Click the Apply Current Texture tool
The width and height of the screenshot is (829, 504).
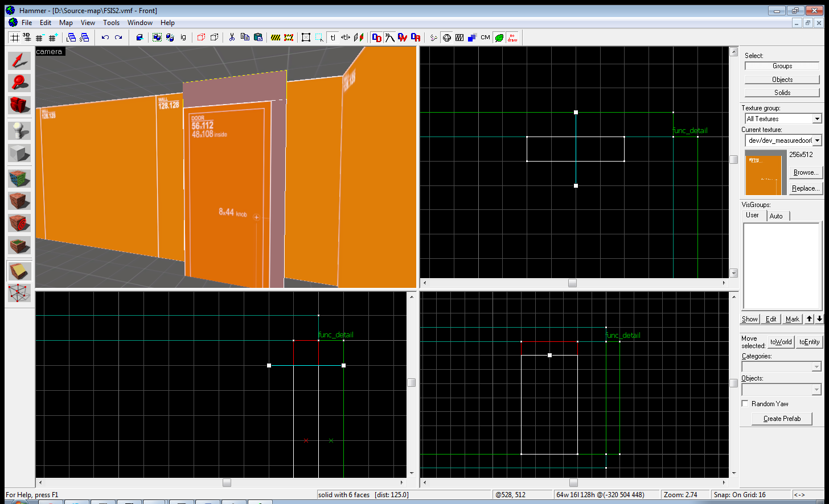coord(19,201)
